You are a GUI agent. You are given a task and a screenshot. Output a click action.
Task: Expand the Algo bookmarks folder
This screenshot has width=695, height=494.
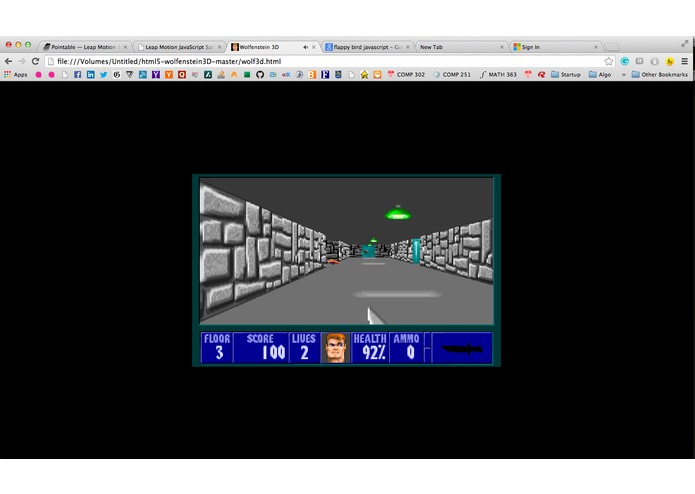(x=600, y=74)
